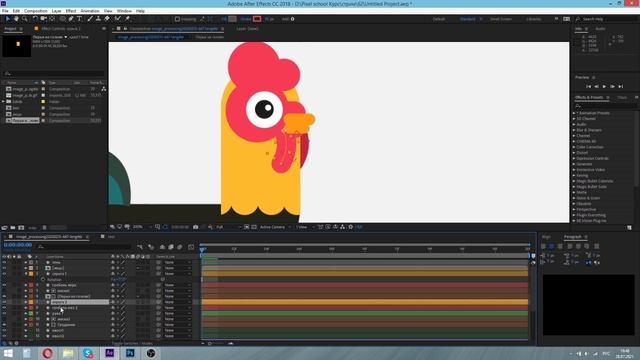Select the Eraser tool
The width and height of the screenshot is (640, 360).
107,19
